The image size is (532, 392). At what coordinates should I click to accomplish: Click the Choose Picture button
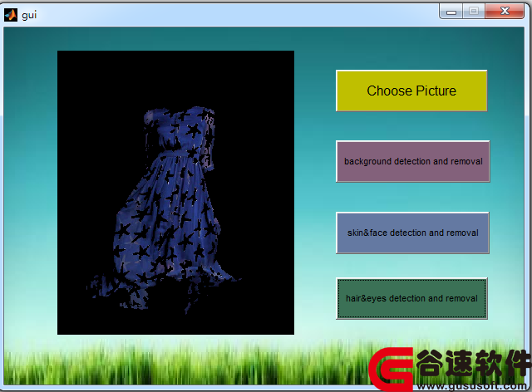(411, 91)
